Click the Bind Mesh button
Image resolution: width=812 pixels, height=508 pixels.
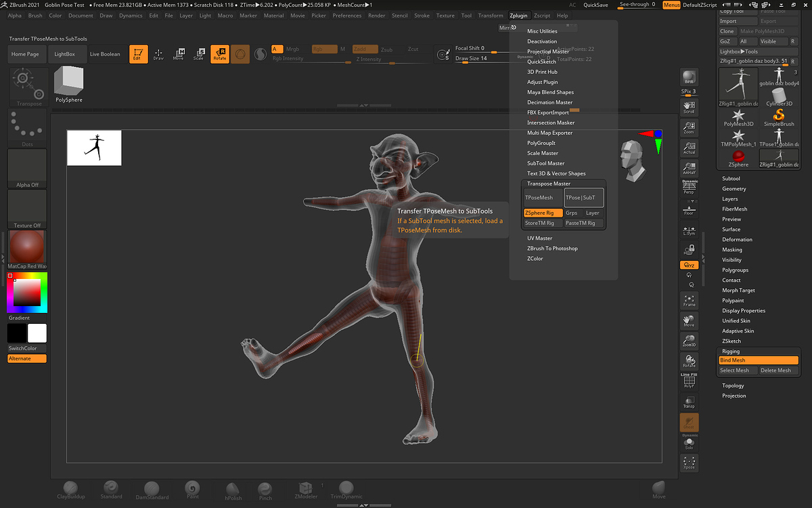759,360
